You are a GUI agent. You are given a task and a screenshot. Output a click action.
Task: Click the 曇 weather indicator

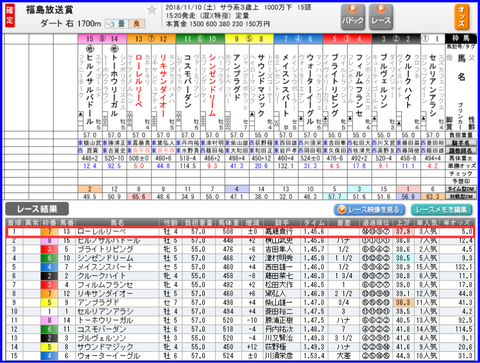(117, 24)
